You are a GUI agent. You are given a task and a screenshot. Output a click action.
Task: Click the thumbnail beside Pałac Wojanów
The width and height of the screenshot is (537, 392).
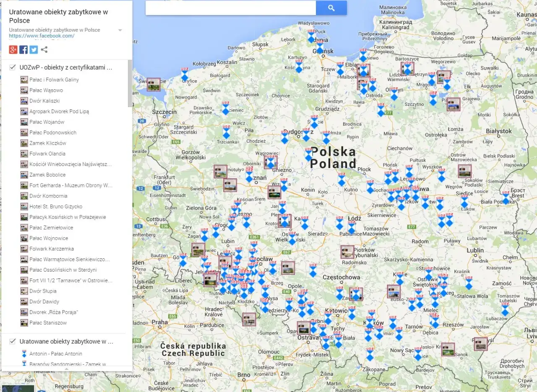pyautogui.click(x=24, y=122)
